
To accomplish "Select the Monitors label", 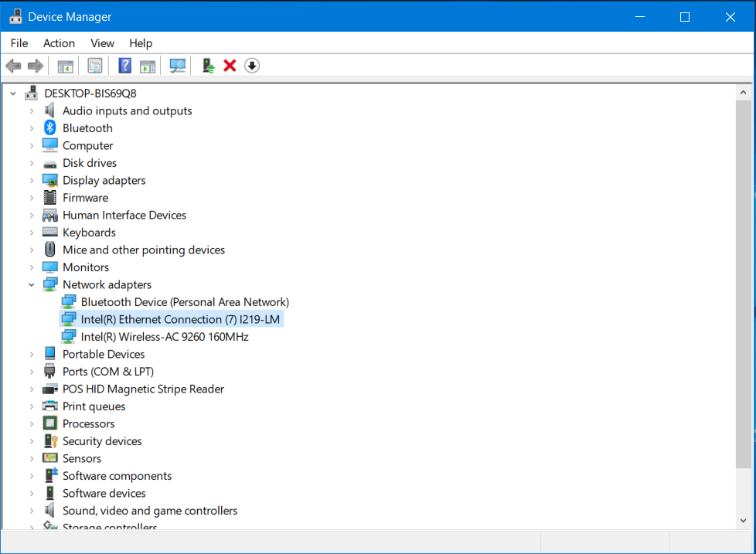I will 86,267.
